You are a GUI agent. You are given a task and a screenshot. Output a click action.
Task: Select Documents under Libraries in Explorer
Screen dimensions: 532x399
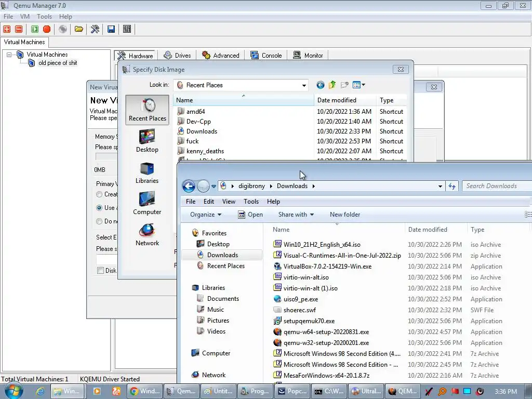[x=223, y=299]
